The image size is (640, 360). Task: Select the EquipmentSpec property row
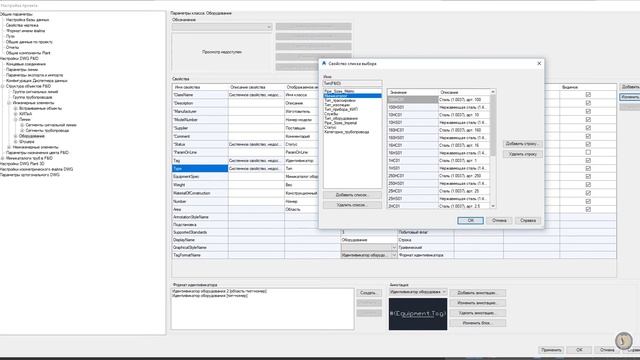[x=200, y=177]
